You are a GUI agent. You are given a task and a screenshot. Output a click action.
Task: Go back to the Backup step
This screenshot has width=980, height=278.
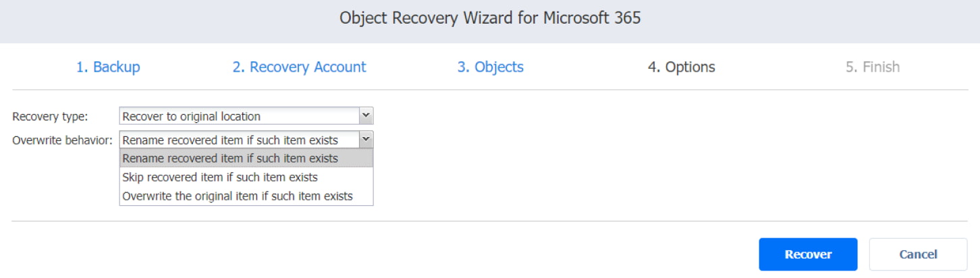pyautogui.click(x=108, y=67)
